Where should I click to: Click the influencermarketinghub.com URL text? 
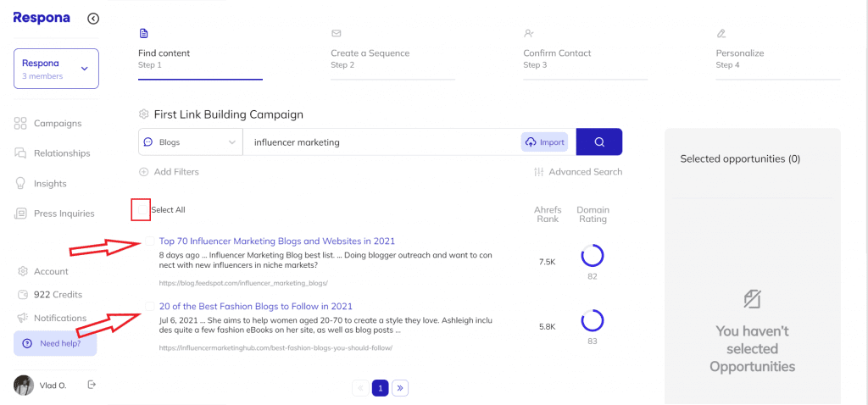[x=275, y=348]
